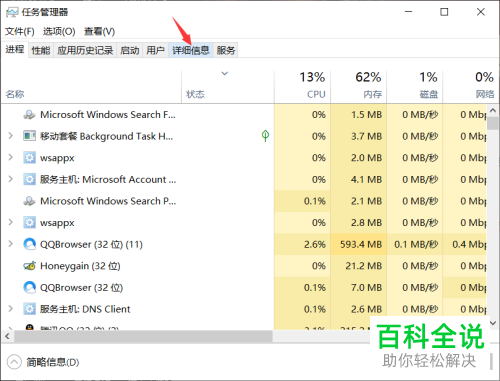The height and width of the screenshot is (381, 500).
Task: Click the 3.7 MB memory value
Action: pos(366,136)
